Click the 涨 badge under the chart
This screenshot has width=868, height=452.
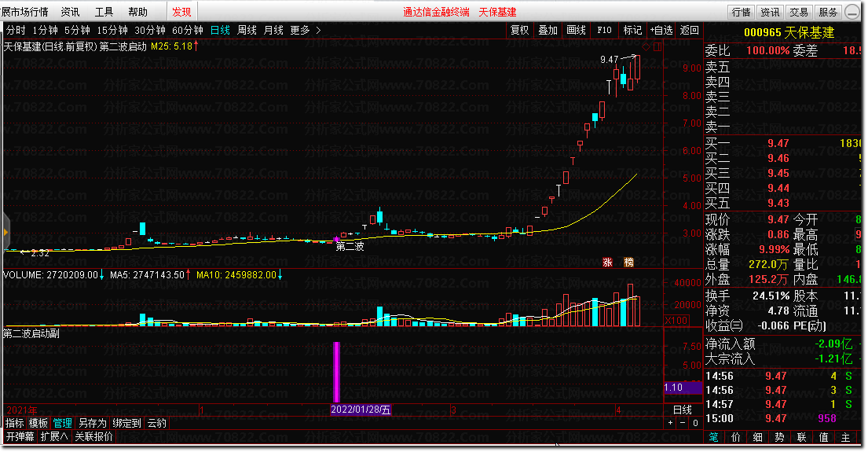pyautogui.click(x=607, y=263)
